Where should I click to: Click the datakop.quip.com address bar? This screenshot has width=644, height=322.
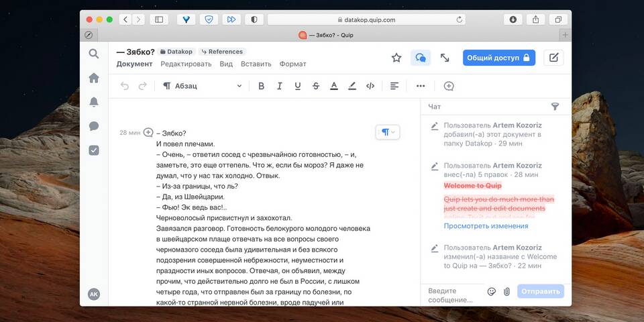coord(366,19)
